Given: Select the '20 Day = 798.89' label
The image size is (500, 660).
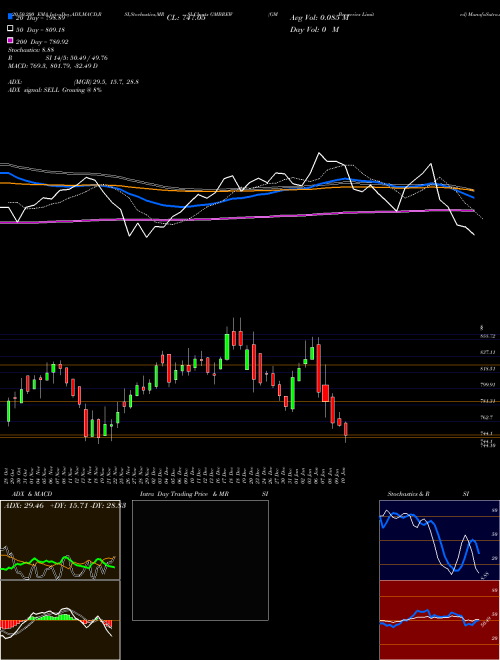Looking at the screenshot, I should 40,19.
